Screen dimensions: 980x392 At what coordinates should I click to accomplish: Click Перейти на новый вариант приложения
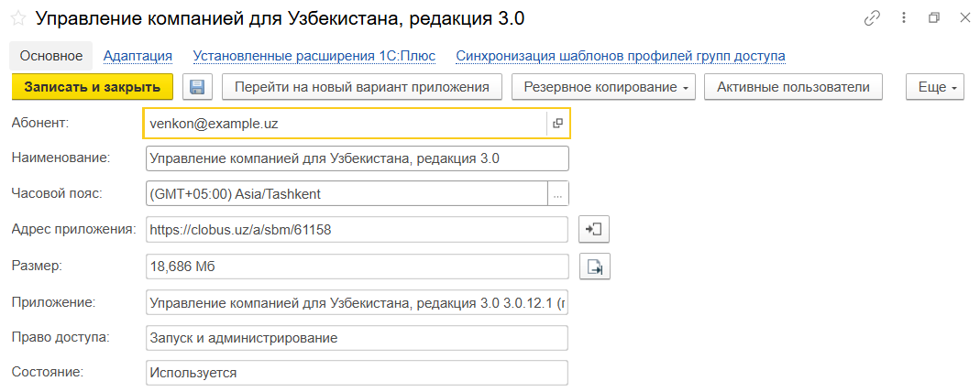pyautogui.click(x=361, y=87)
